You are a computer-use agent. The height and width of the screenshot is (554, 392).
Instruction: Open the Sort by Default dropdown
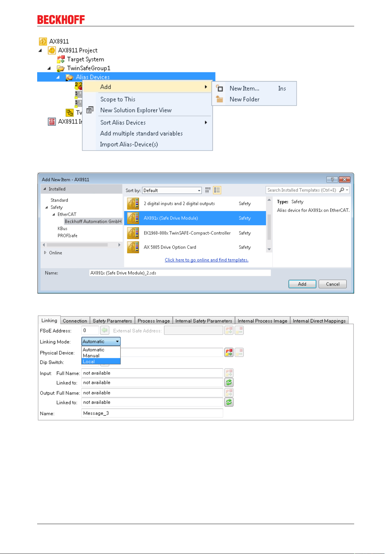pos(172,190)
